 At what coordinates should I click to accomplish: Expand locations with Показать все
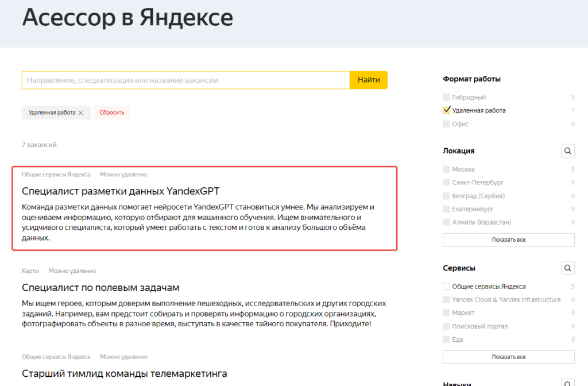click(509, 240)
